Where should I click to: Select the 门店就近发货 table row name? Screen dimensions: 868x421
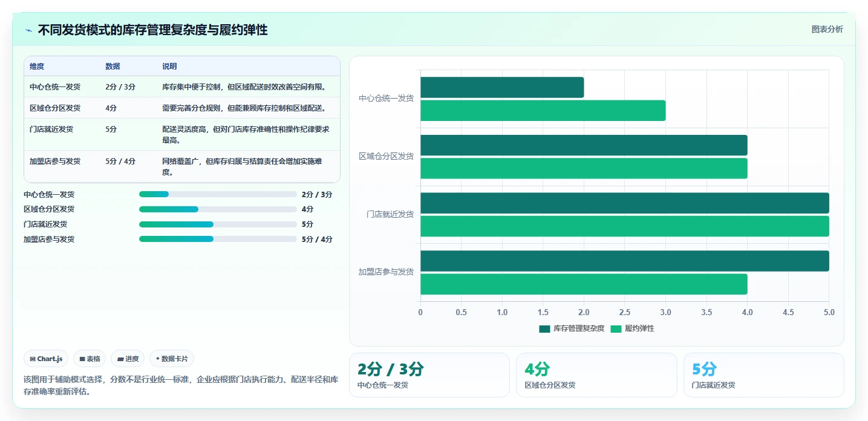(x=51, y=129)
